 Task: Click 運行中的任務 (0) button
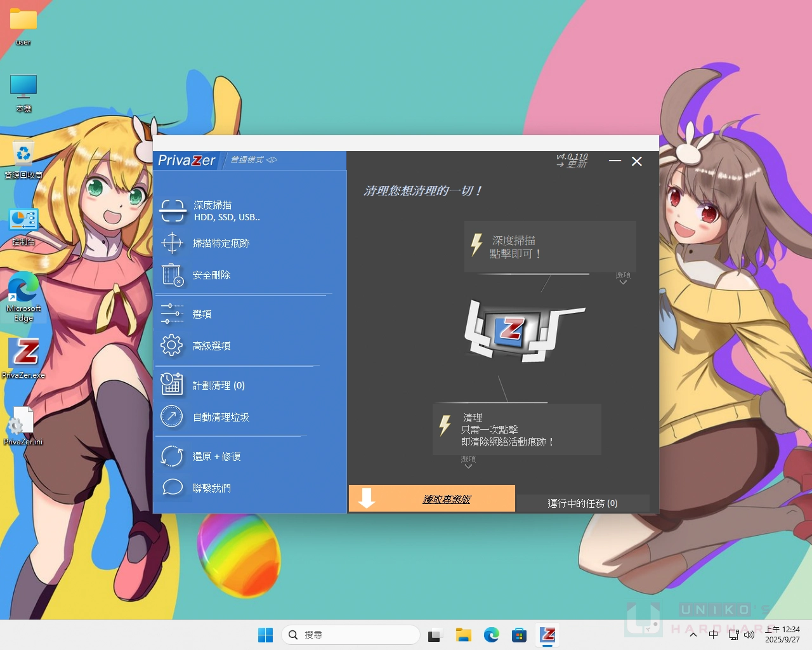582,503
